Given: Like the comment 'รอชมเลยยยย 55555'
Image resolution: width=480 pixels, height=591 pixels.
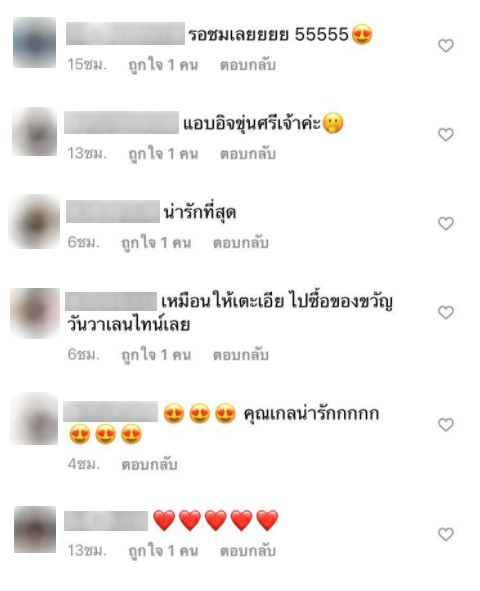Looking at the screenshot, I should point(446,46).
